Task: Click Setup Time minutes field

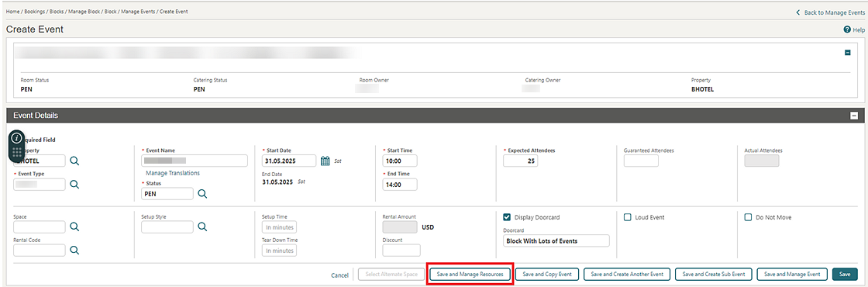Action: pos(279,227)
